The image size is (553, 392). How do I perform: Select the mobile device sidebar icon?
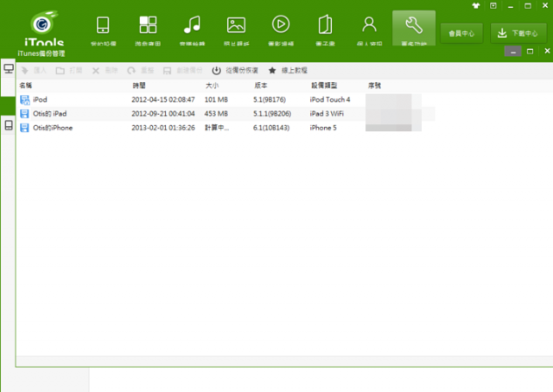pyautogui.click(x=9, y=125)
